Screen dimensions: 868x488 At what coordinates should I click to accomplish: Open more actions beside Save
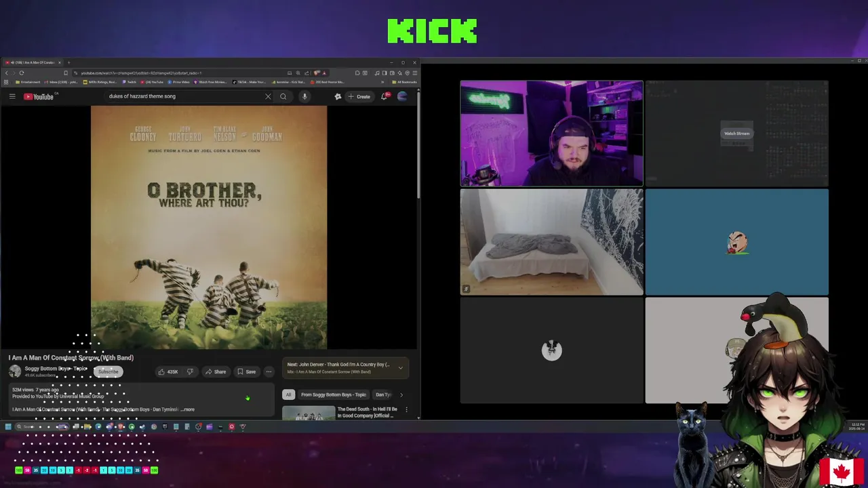click(x=269, y=371)
